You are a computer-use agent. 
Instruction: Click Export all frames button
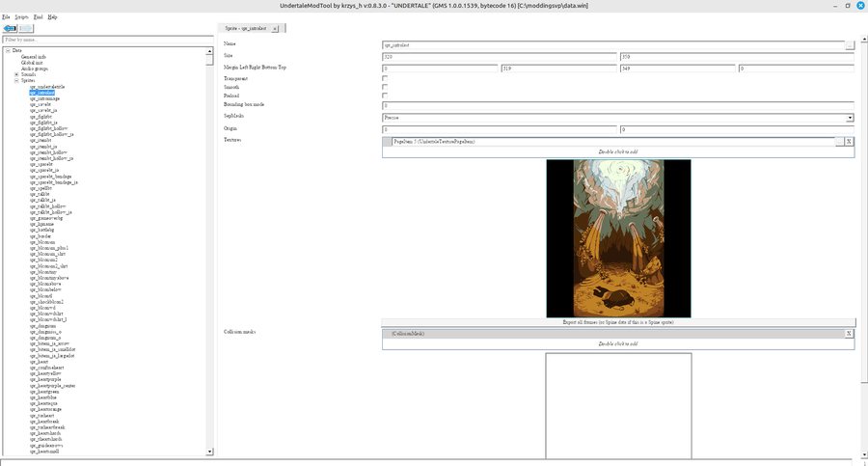coord(618,322)
